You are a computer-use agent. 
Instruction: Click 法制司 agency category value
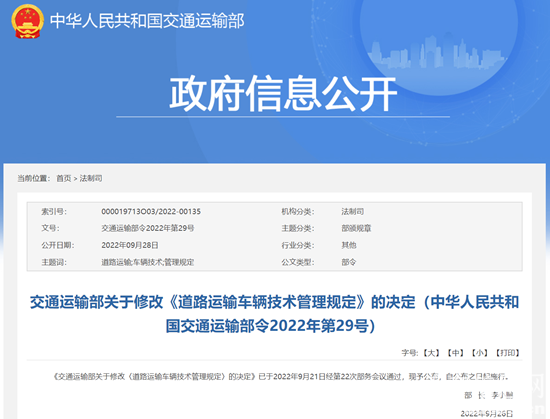tap(353, 211)
